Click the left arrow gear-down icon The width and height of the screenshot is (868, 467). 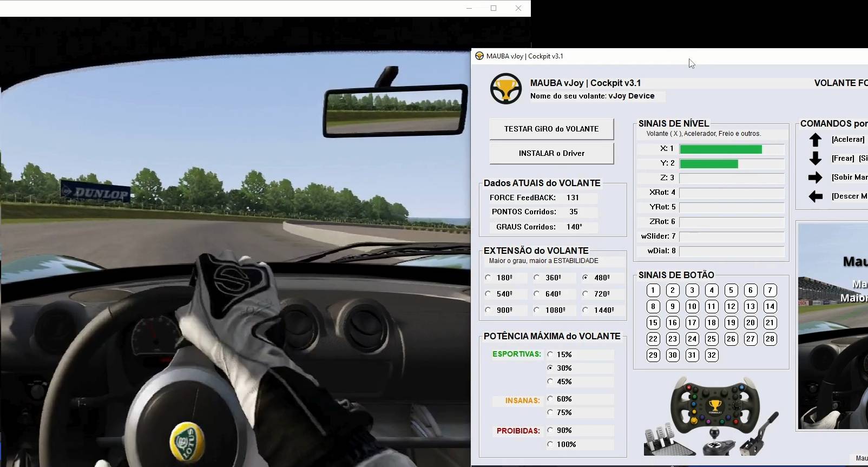coord(815,196)
